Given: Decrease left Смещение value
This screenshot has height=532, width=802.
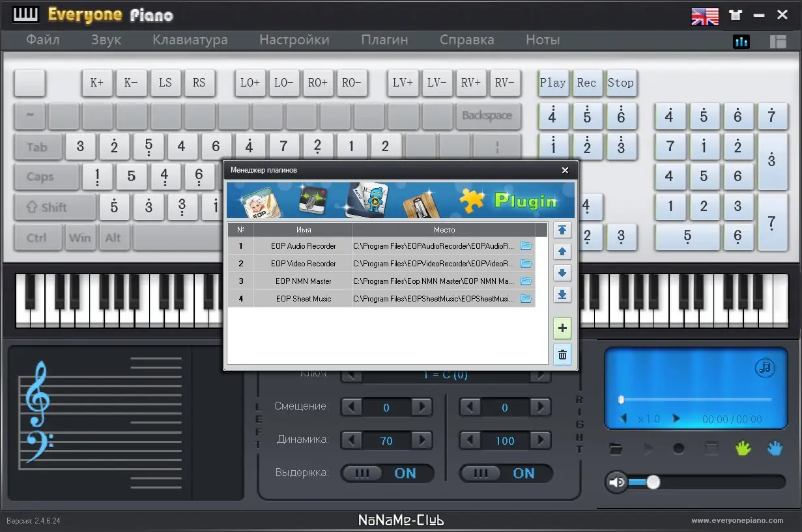Looking at the screenshot, I should pos(352,408).
